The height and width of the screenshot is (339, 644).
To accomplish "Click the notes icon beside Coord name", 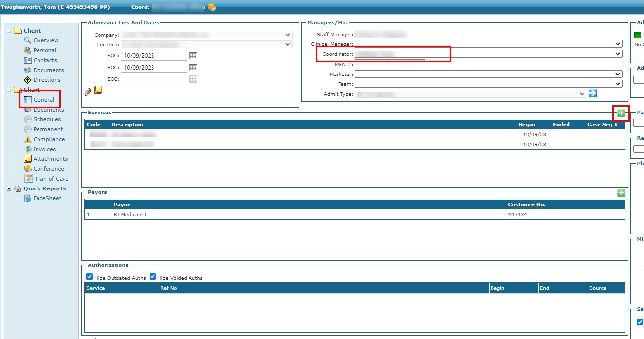I will [x=212, y=7].
